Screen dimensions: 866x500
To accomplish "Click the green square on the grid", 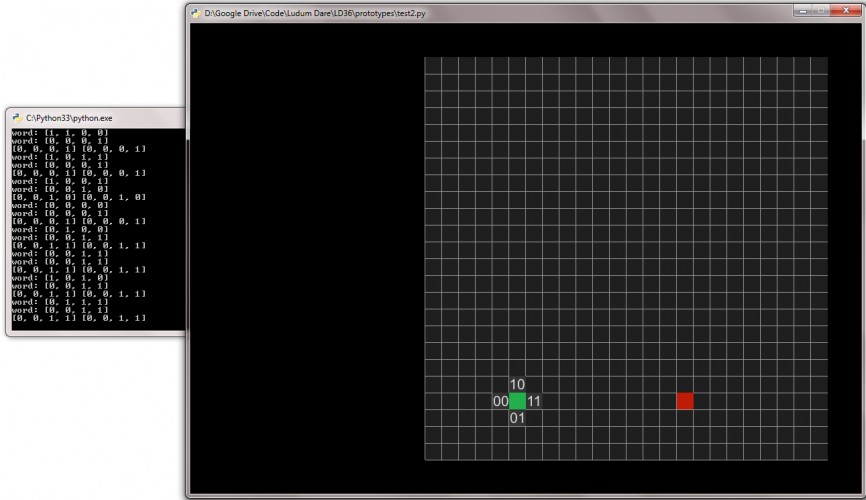I will coord(518,401).
